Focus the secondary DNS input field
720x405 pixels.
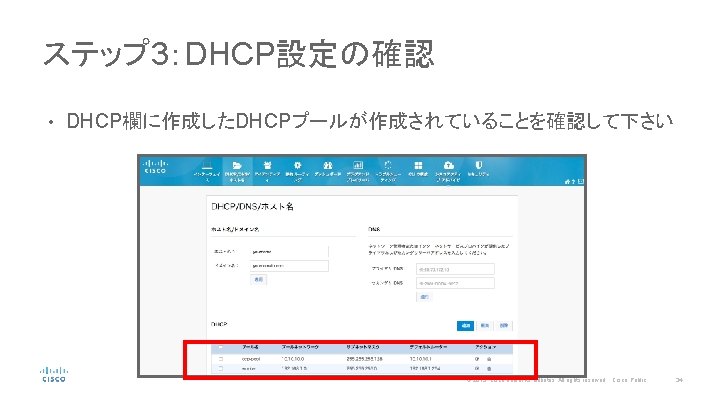point(455,283)
